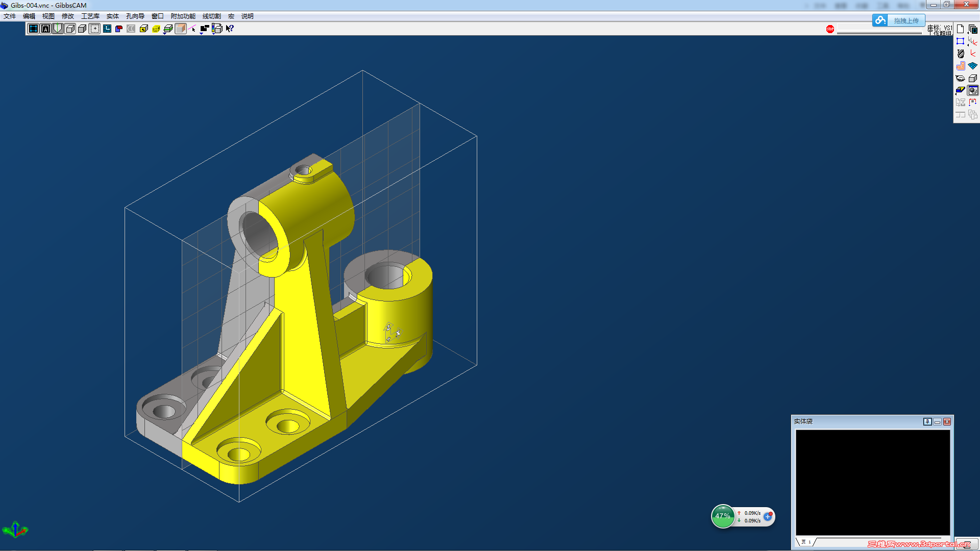Open the 文件 menu

(x=10, y=16)
